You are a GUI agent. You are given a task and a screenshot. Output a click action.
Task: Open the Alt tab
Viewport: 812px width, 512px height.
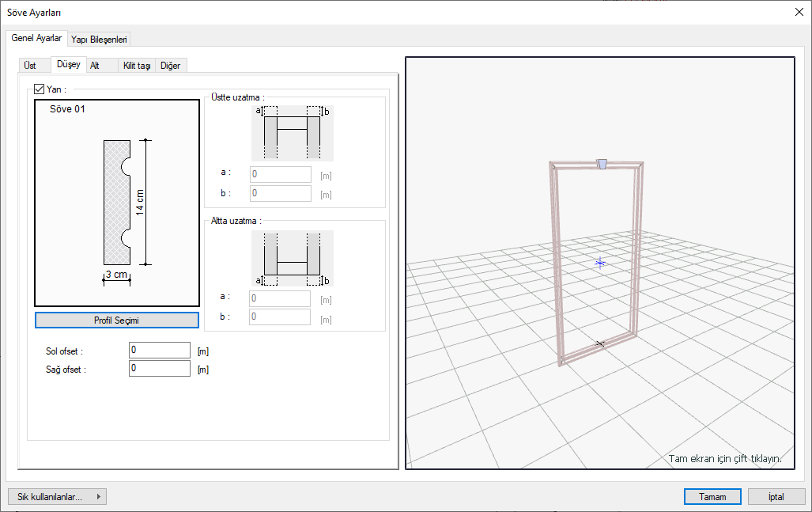(94, 66)
